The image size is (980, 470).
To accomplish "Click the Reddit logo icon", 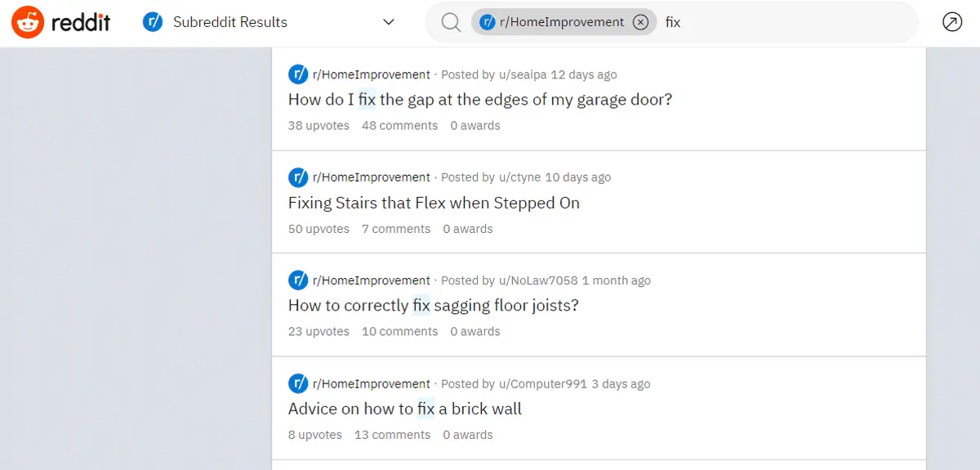I will click(x=29, y=22).
